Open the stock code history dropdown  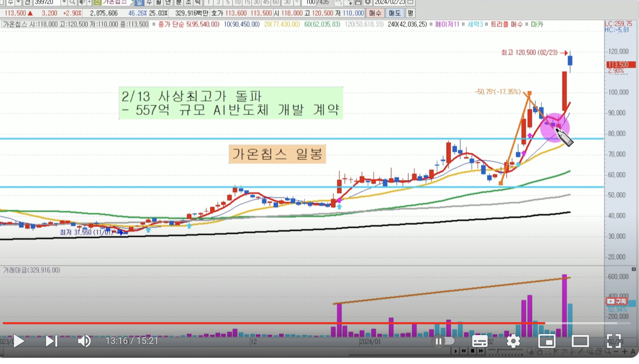coord(64,2)
